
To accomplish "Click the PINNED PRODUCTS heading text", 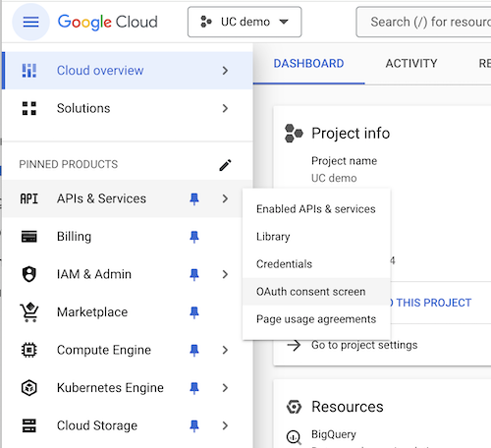I will [69, 164].
